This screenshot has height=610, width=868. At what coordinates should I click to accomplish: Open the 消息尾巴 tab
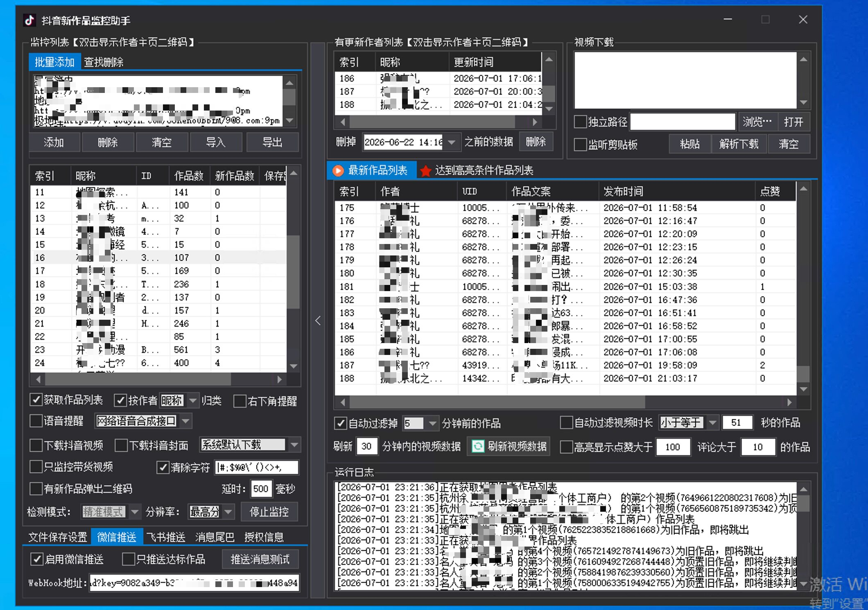(215, 537)
